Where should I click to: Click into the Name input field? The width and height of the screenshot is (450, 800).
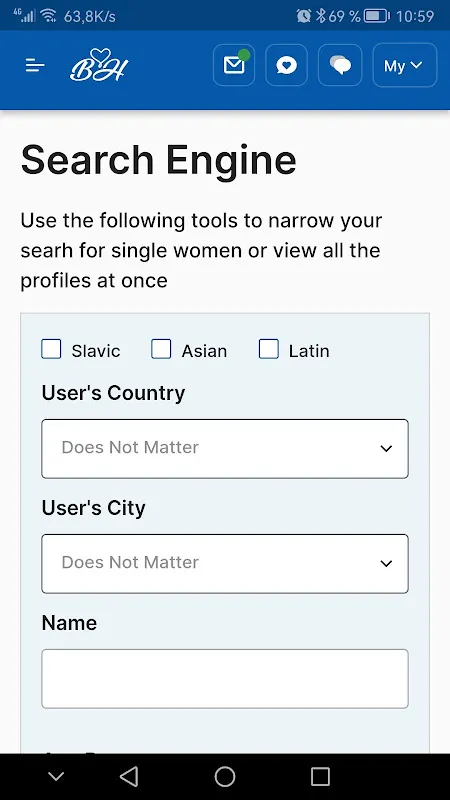[225, 679]
